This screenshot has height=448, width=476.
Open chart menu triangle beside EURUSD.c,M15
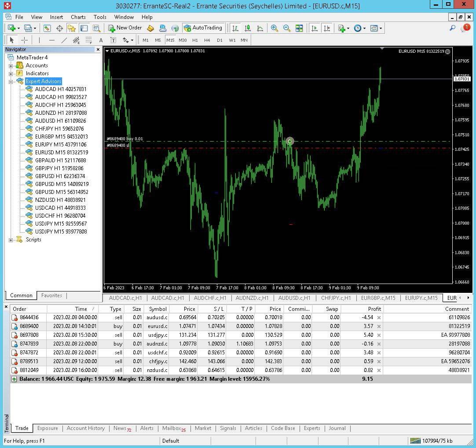point(107,51)
